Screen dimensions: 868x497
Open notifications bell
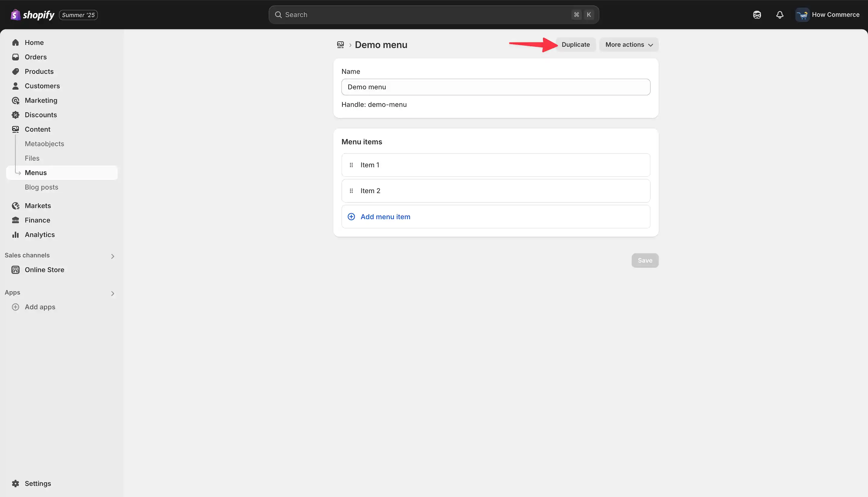pyautogui.click(x=780, y=15)
